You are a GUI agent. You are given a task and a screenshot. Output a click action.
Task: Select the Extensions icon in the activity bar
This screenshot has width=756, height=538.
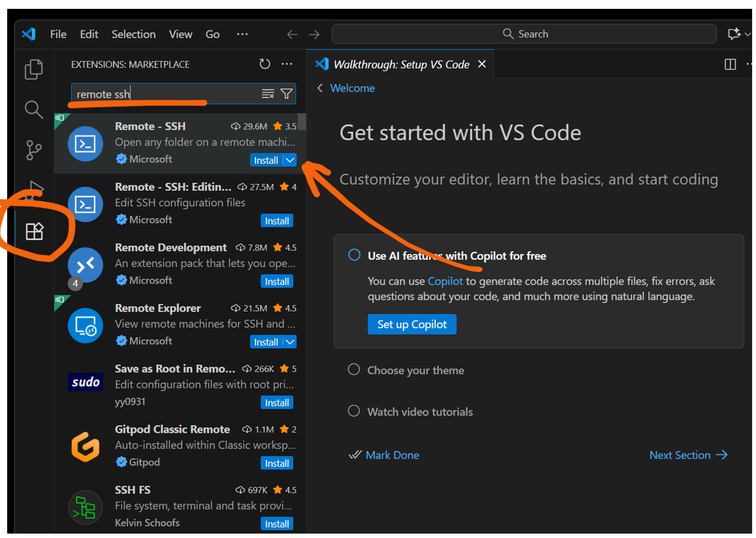click(x=33, y=232)
